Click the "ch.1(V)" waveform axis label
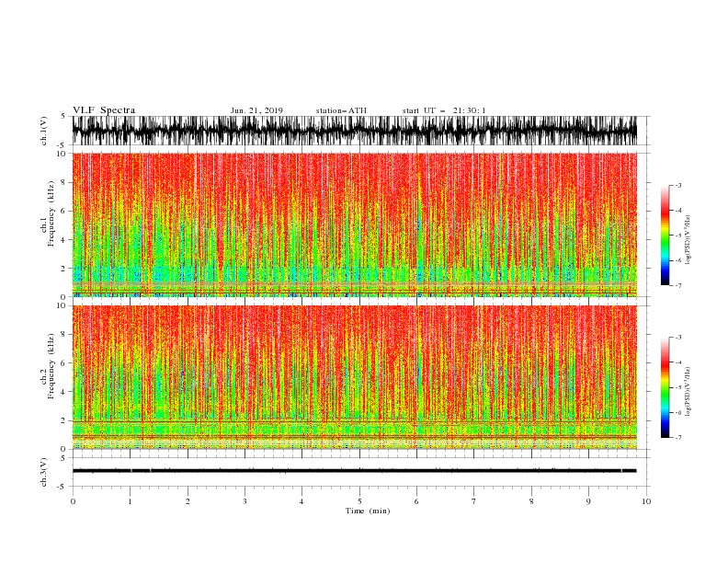 (x=44, y=131)
